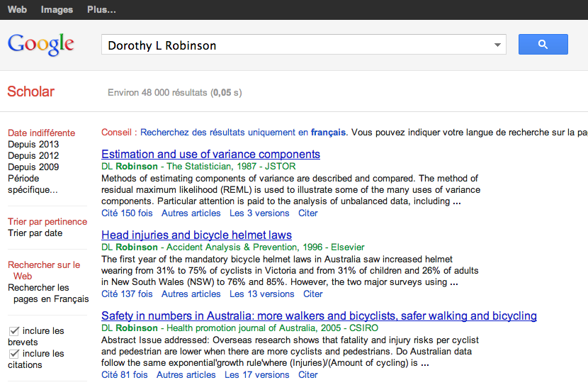This screenshot has width=588, height=385.
Task: Select the 'Date indifférente' filter
Action: coord(41,133)
